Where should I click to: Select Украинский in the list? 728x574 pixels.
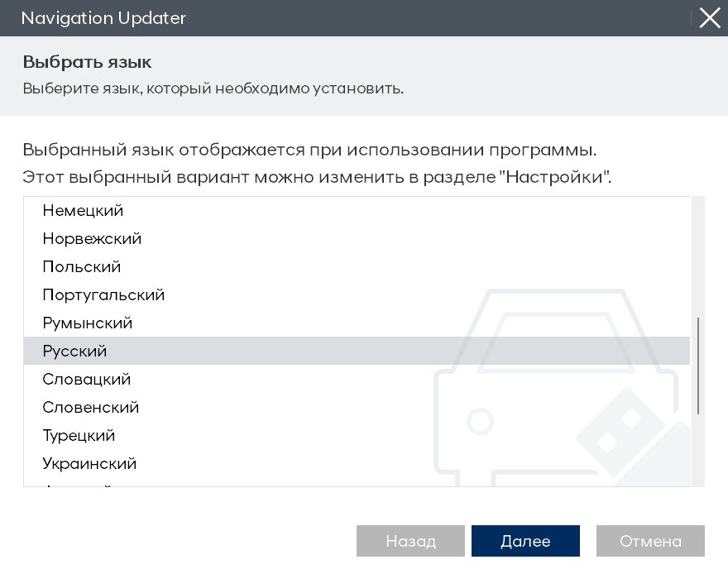click(89, 464)
